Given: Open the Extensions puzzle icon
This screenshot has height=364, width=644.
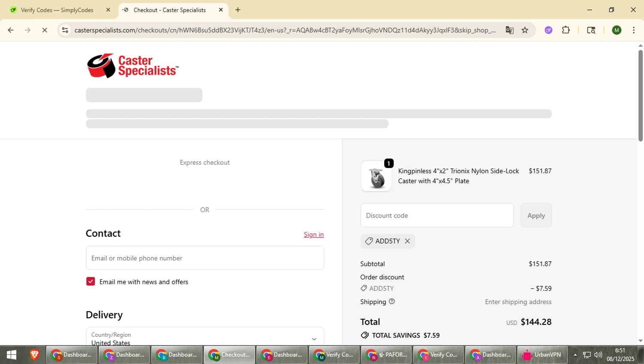Looking at the screenshot, I should 566,30.
